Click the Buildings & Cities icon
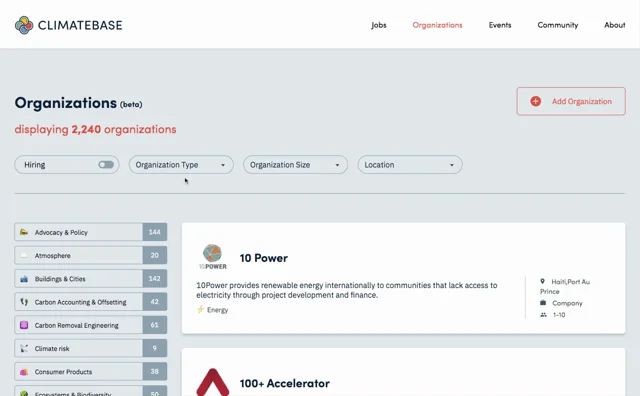This screenshot has width=640, height=396. click(x=24, y=279)
